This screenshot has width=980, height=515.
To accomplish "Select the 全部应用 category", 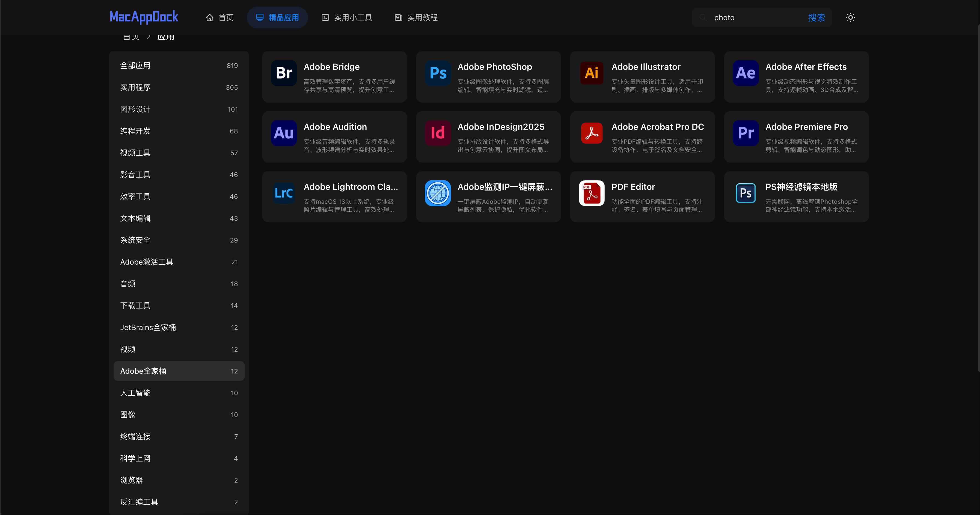I will (x=179, y=66).
